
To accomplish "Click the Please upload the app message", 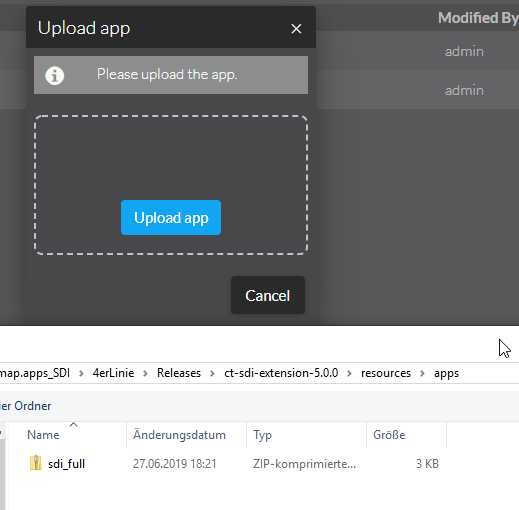I will [167, 74].
